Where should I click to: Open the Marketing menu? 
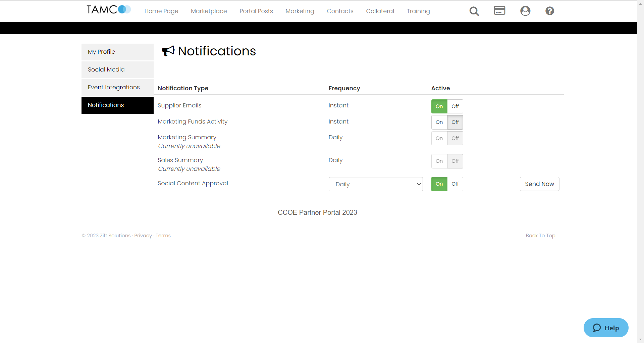coord(300,11)
